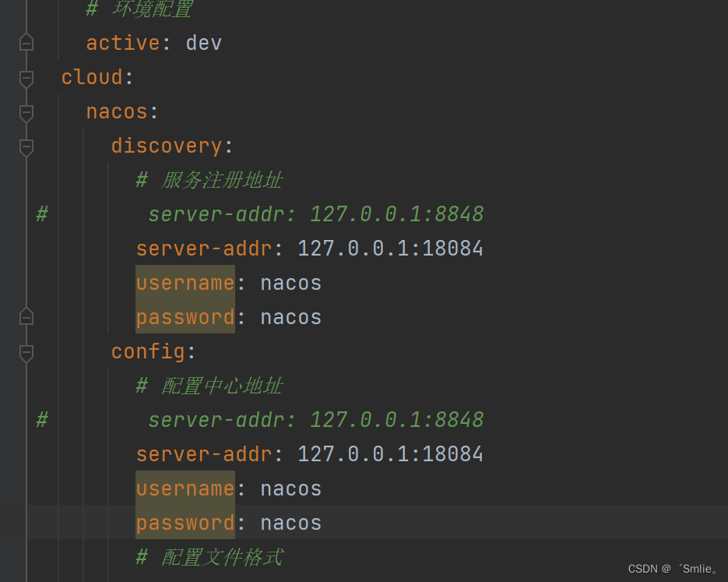728x582 pixels.
Task: Click the 'server-addr' key under discovery
Action: point(204,249)
